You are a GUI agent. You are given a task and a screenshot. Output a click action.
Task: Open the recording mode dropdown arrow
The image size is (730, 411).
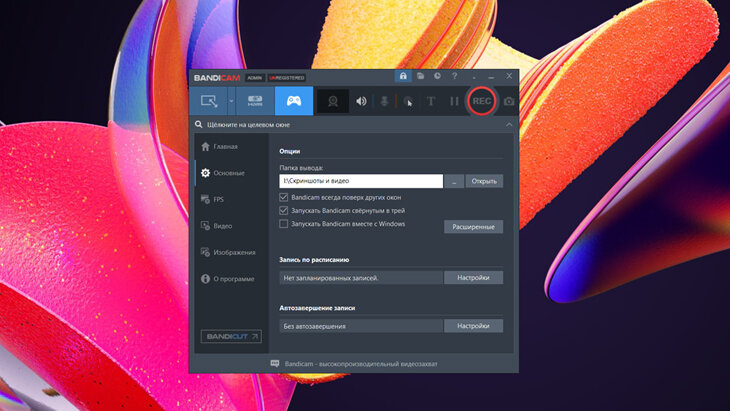(231, 101)
